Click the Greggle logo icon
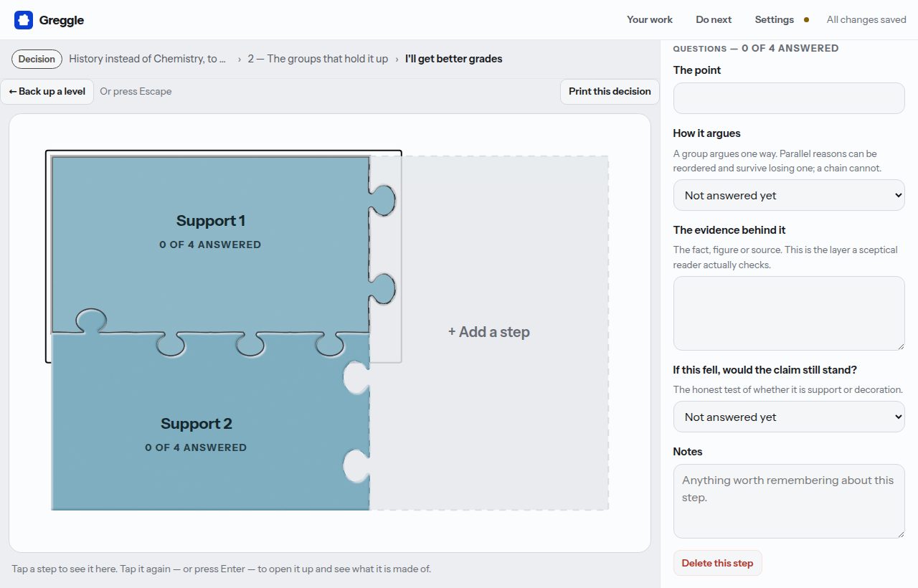This screenshot has height=588, width=918. pyautogui.click(x=24, y=20)
